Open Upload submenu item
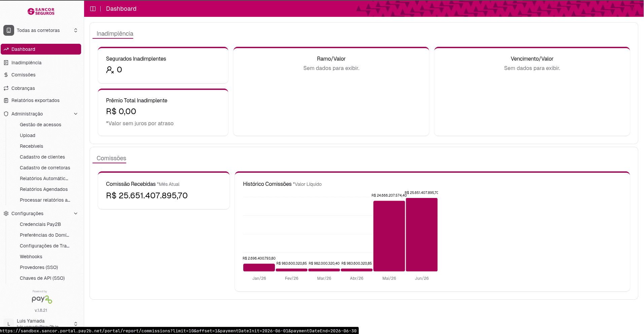The image size is (644, 334). pos(28,135)
